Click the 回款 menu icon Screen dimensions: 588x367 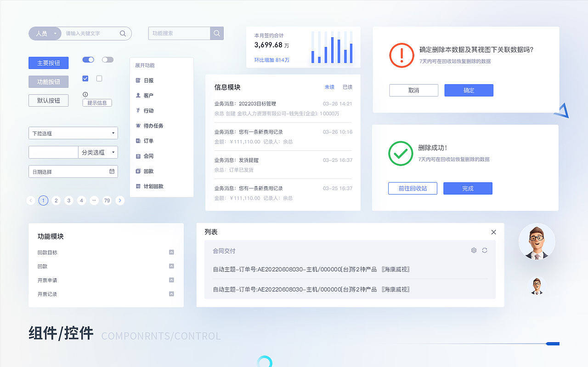[x=138, y=171]
